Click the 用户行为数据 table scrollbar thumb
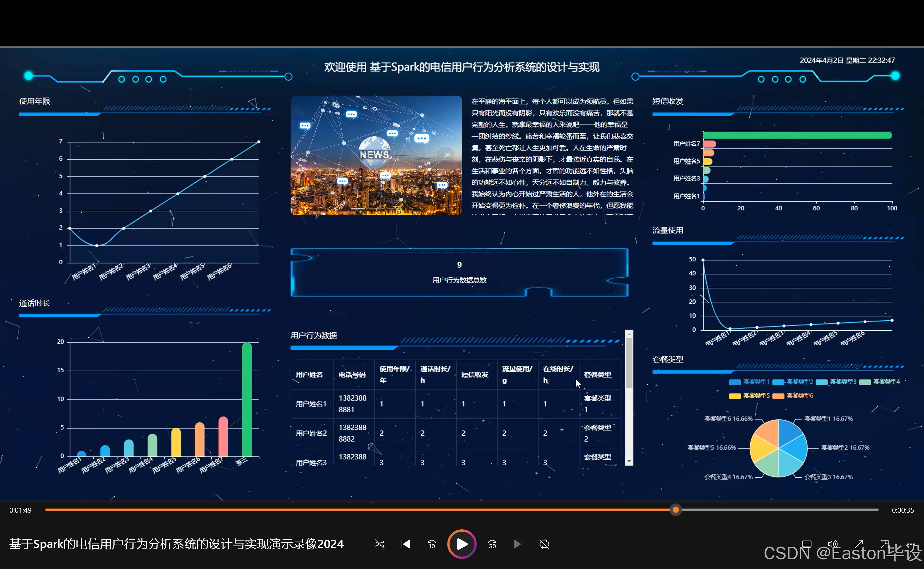Viewport: 924px width, 569px height. click(x=629, y=363)
